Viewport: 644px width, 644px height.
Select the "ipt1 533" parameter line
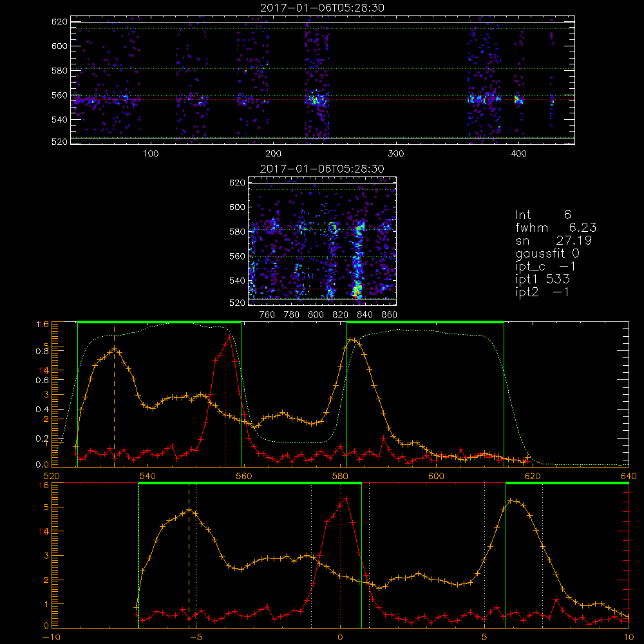pyautogui.click(x=542, y=279)
